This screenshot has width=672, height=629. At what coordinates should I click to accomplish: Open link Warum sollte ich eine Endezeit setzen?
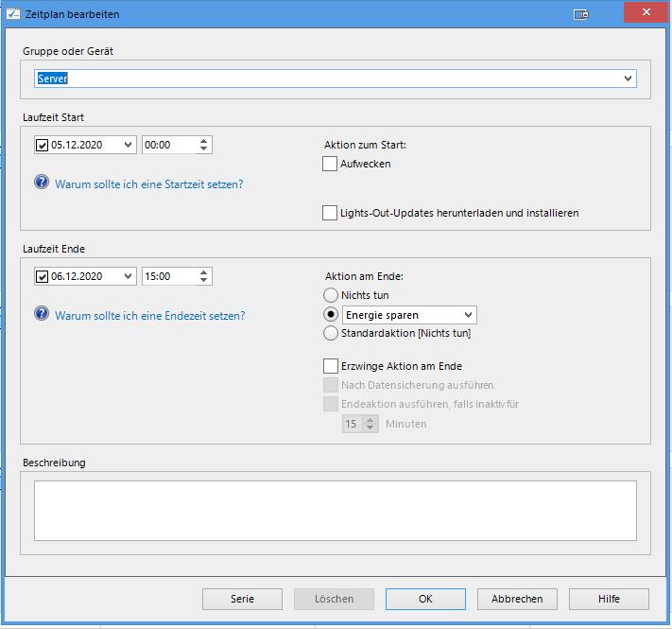150,315
